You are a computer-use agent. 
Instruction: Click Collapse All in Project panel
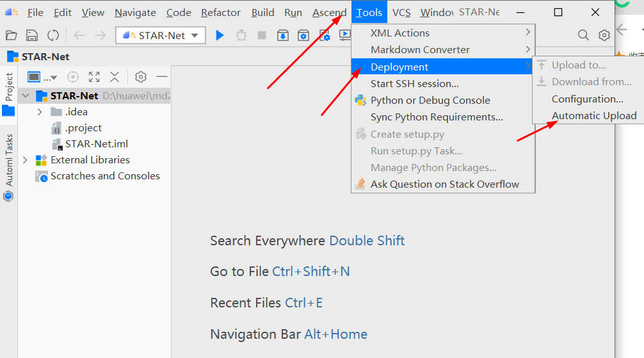pyautogui.click(x=115, y=77)
